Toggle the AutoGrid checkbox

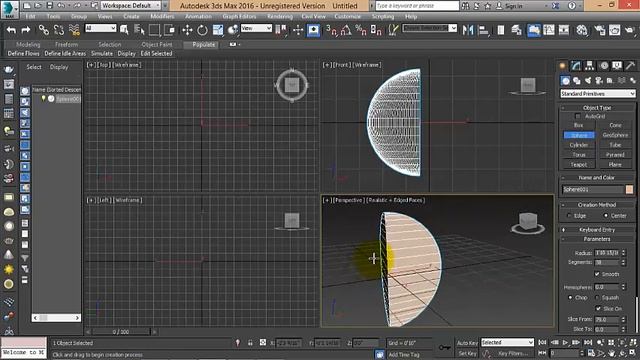click(578, 116)
